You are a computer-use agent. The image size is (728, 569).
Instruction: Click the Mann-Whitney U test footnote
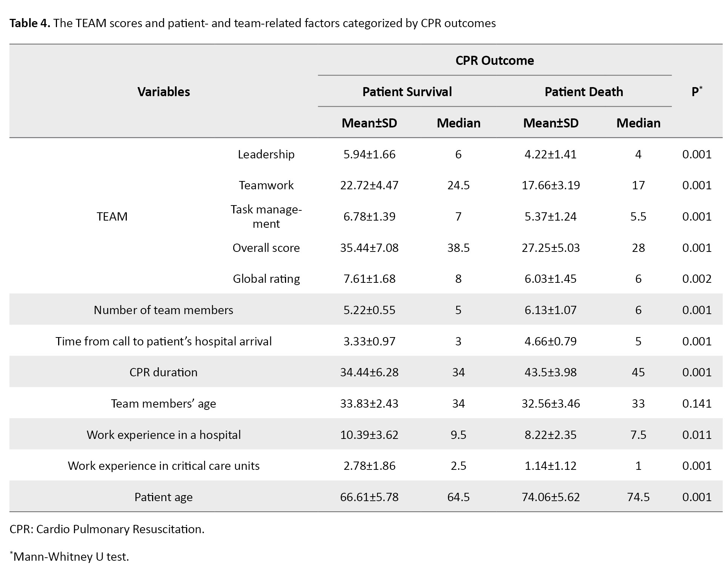(x=71, y=557)
